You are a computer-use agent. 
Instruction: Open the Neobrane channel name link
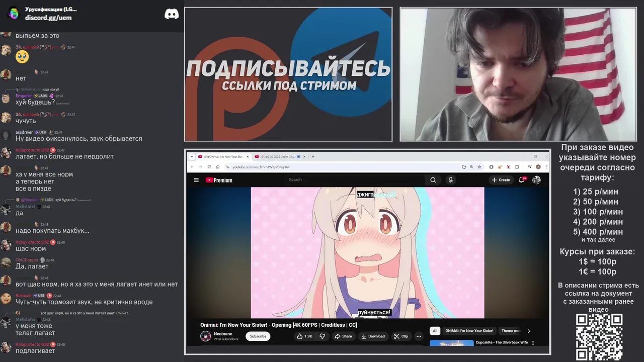223,334
